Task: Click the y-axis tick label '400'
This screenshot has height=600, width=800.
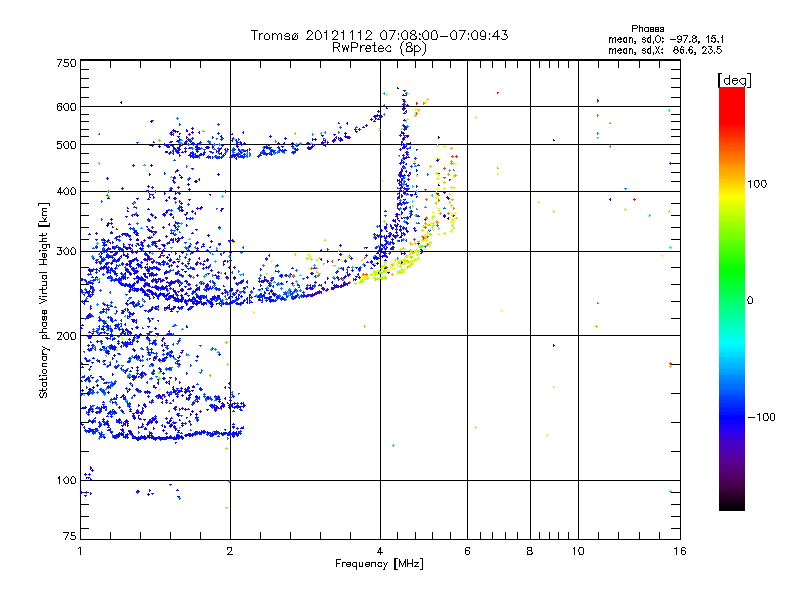Action: click(x=66, y=192)
